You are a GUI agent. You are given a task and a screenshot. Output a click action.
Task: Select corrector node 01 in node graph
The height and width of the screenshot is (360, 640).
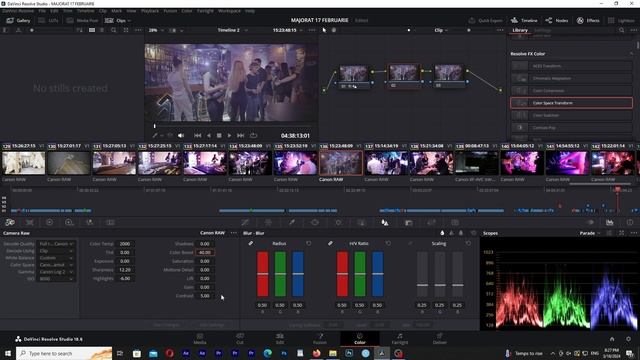(354, 77)
